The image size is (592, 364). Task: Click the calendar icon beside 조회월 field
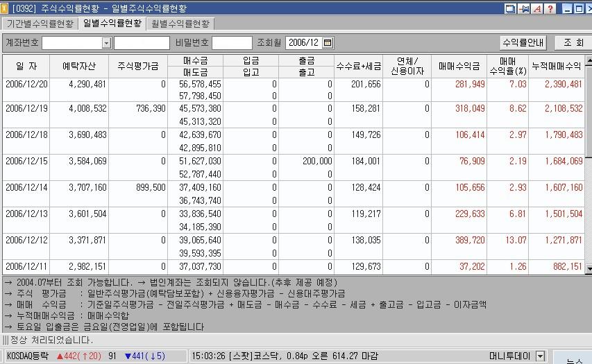click(x=328, y=43)
